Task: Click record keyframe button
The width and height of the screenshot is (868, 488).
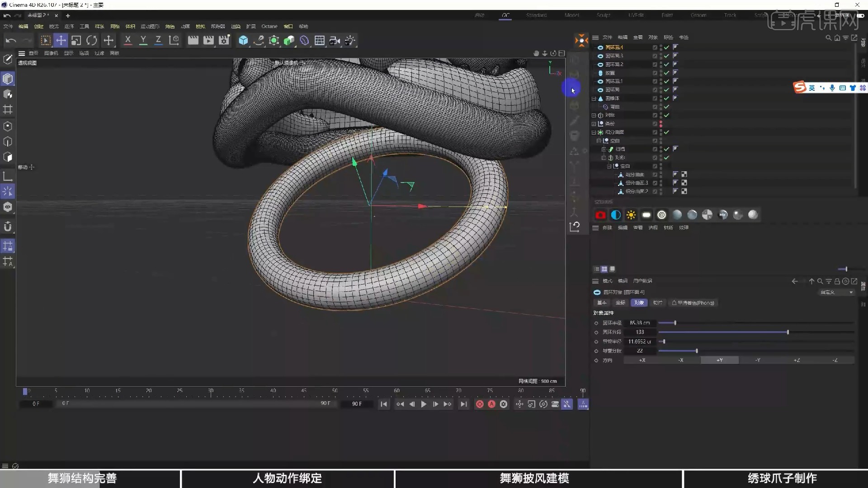Action: [480, 404]
